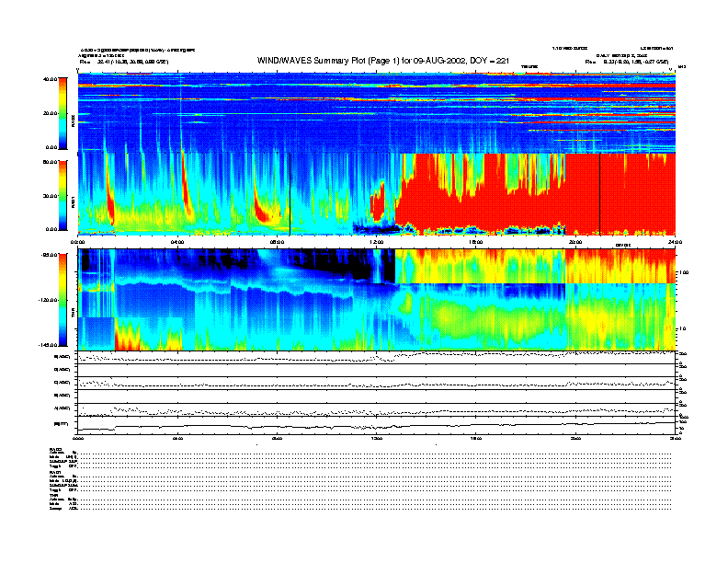Select the -145.00 label on TNR color scale
This screenshot has width=728, height=563.
(x=49, y=345)
